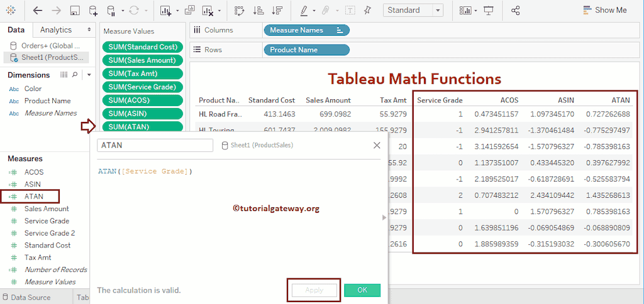Click cell value 3.141592654 in ACOS column
644x304 pixels.
click(496, 146)
